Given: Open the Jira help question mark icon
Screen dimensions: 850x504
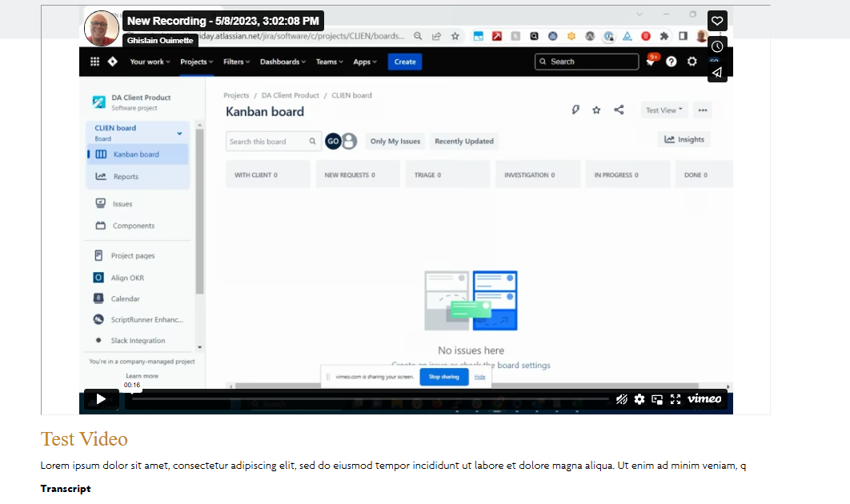Looking at the screenshot, I should (671, 62).
